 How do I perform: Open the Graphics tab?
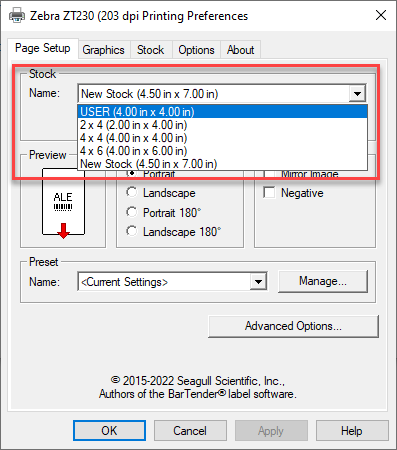[x=103, y=50]
